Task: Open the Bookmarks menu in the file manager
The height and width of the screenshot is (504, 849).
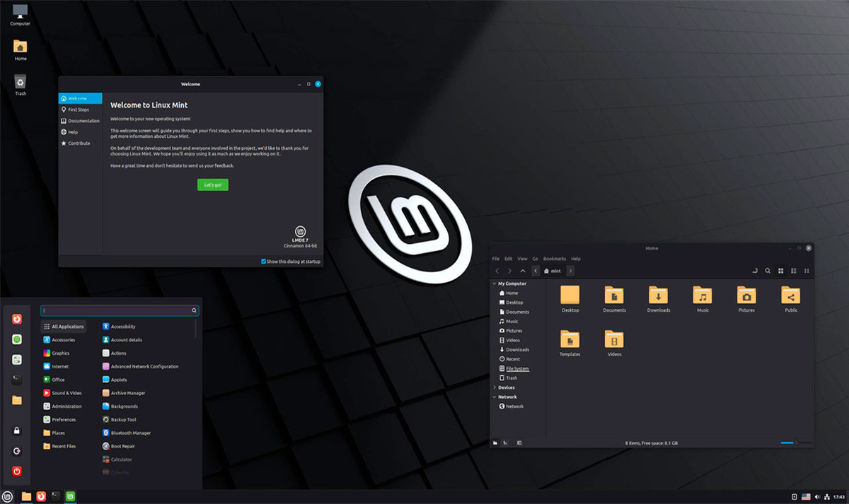Action: (x=555, y=259)
